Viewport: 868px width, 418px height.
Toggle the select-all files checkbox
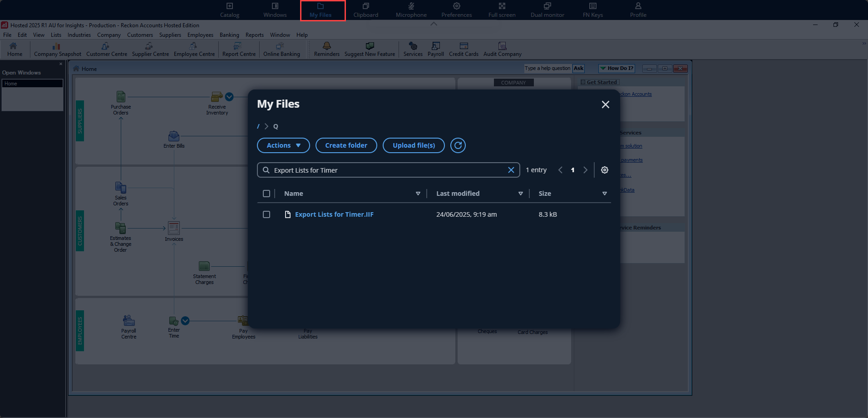tap(266, 194)
